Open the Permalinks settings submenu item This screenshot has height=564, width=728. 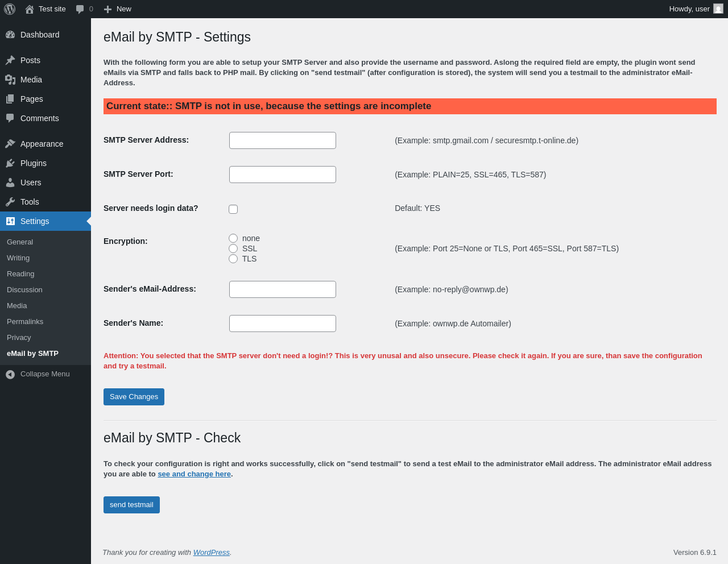[x=25, y=322]
